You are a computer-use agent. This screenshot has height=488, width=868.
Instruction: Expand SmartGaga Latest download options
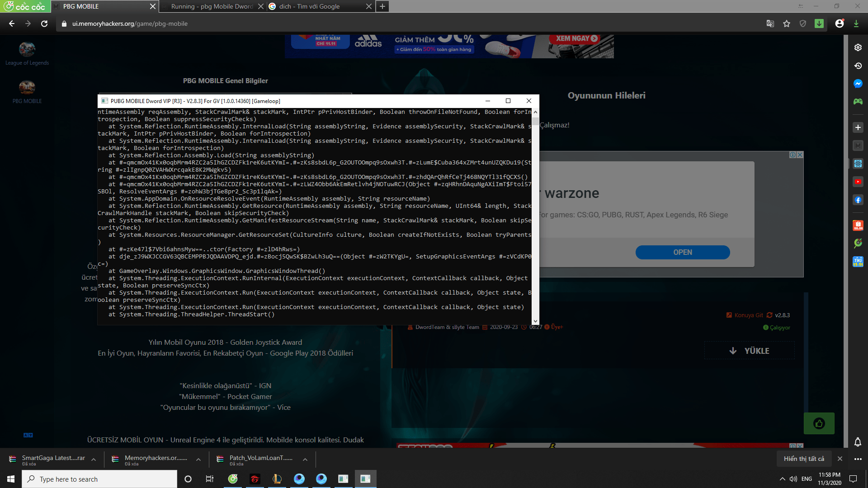[94, 460]
